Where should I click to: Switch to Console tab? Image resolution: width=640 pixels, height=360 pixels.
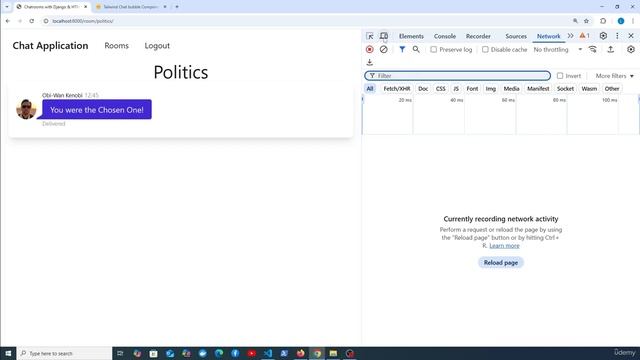coord(444,36)
